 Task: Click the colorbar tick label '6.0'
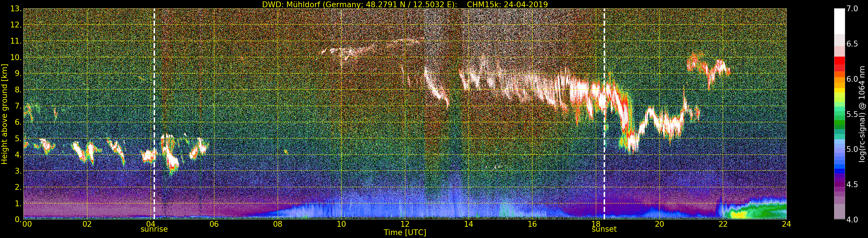pyautogui.click(x=852, y=79)
